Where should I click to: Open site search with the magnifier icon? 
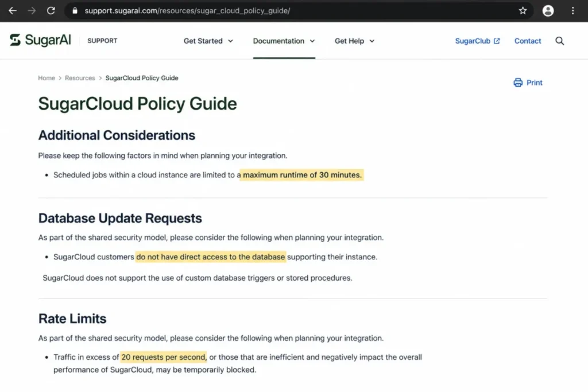tap(559, 41)
